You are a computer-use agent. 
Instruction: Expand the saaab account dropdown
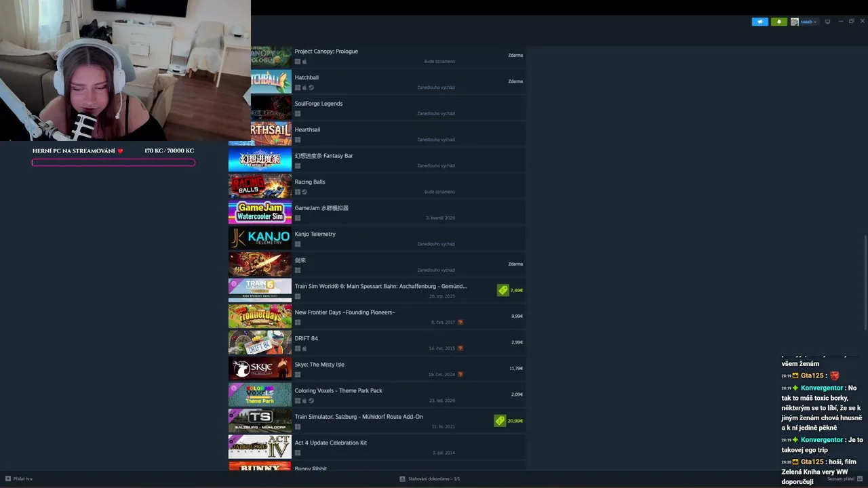click(804, 22)
